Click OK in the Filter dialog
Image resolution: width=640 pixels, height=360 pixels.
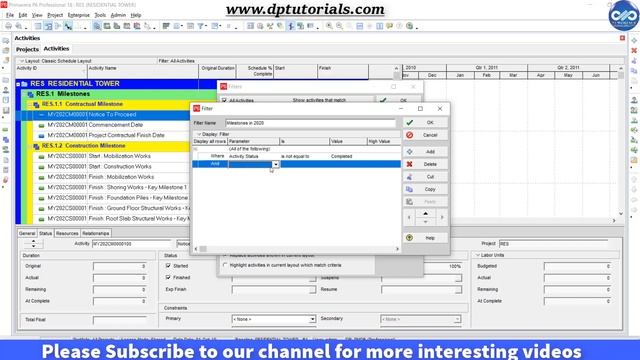click(x=425, y=122)
